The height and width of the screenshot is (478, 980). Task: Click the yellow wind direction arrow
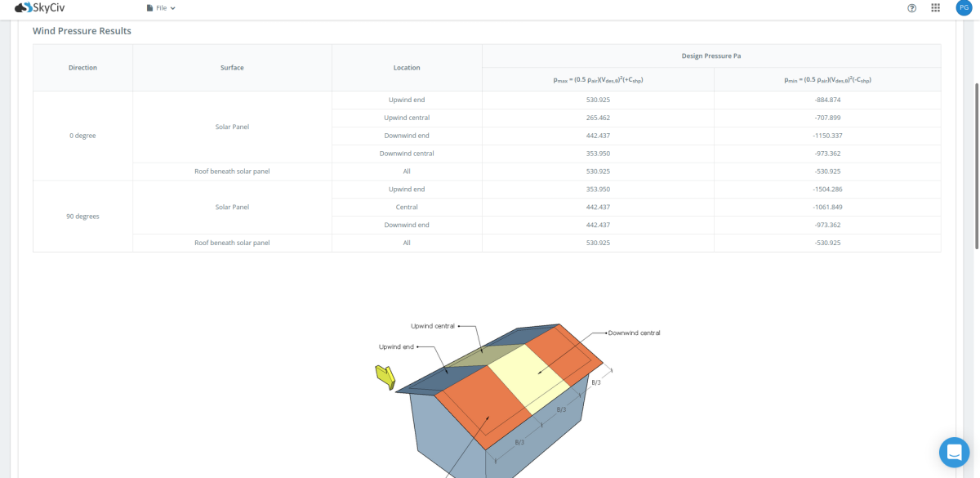[x=385, y=377]
